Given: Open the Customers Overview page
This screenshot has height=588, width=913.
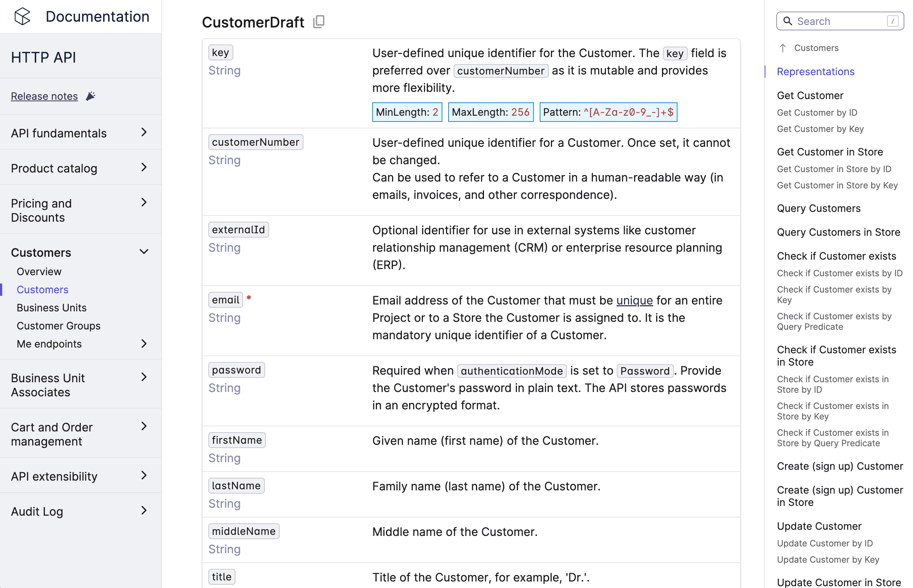Looking at the screenshot, I should click(x=39, y=272).
